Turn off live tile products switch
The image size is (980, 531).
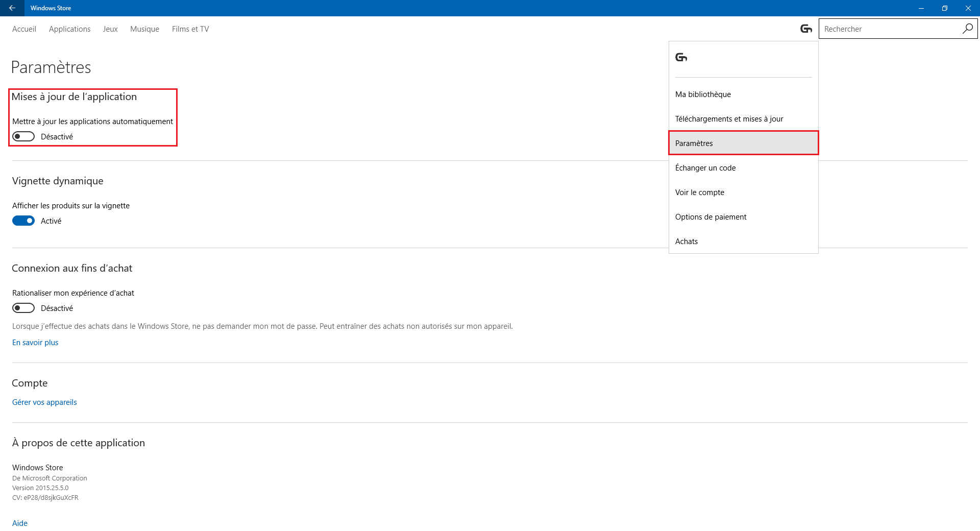click(23, 221)
